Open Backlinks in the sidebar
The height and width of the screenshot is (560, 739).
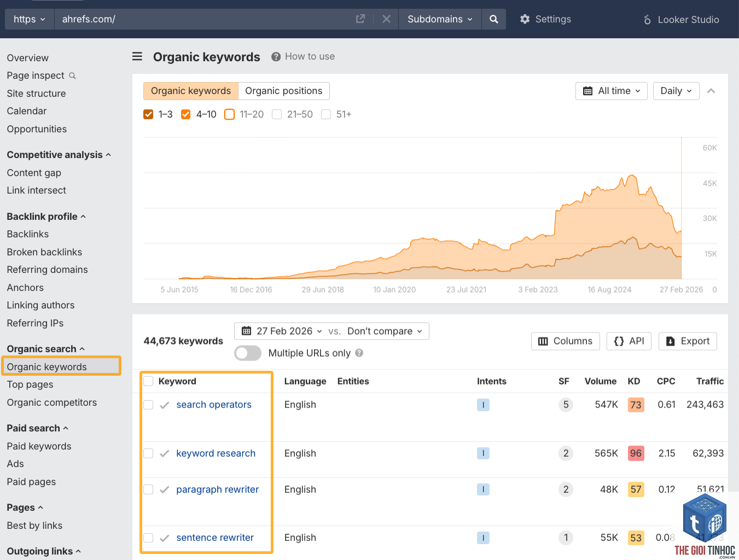28,234
